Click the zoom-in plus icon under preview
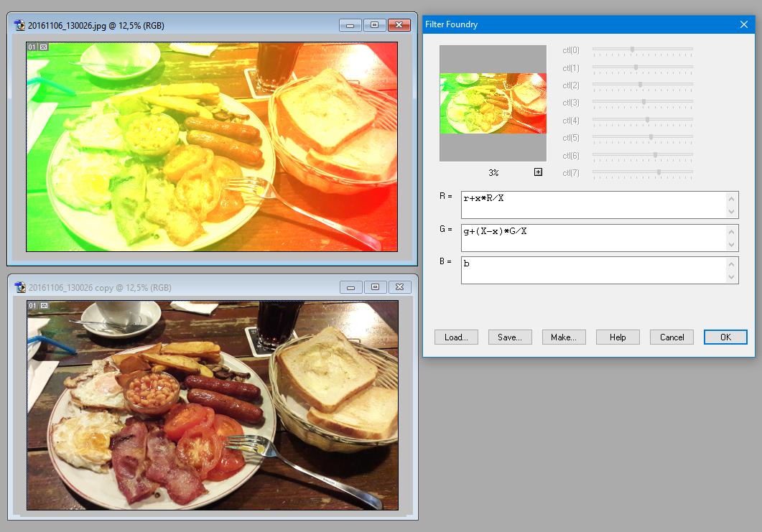 [538, 172]
